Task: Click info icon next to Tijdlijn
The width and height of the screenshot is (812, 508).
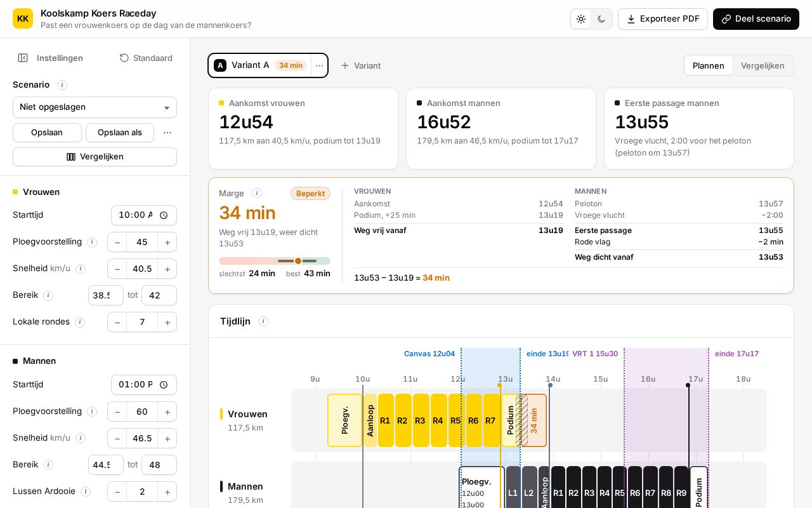Action: (263, 321)
